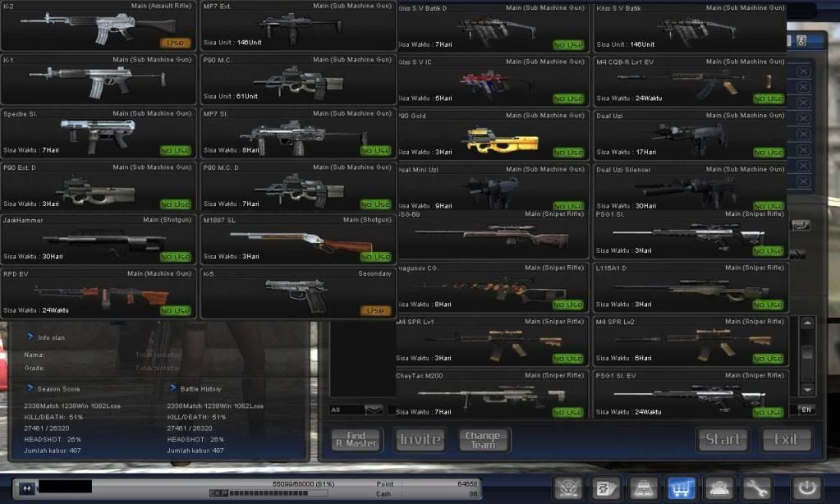This screenshot has width=840, height=504.
Task: Toggle Use on the K-5 secondary pistol
Action: 375,310
